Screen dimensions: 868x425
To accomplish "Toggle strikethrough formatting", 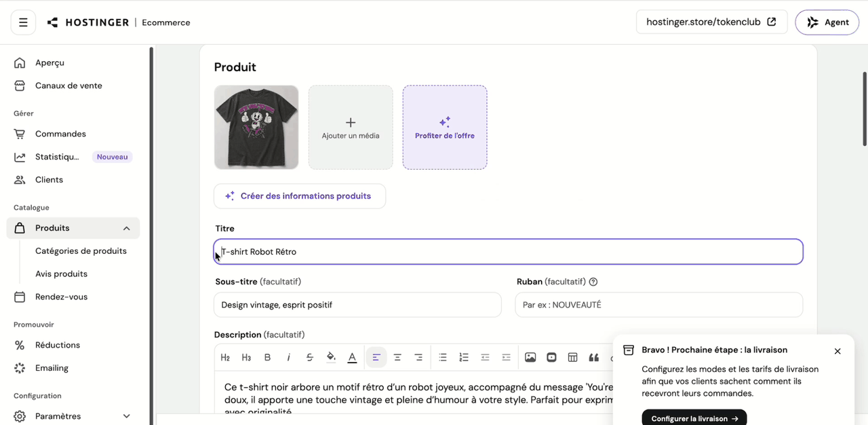I will pos(310,357).
